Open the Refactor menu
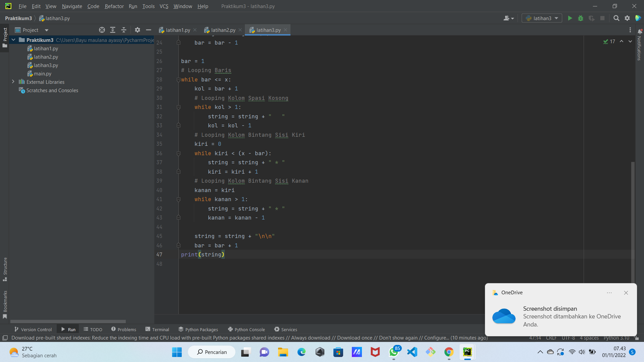This screenshot has height=362, width=644. click(x=114, y=6)
